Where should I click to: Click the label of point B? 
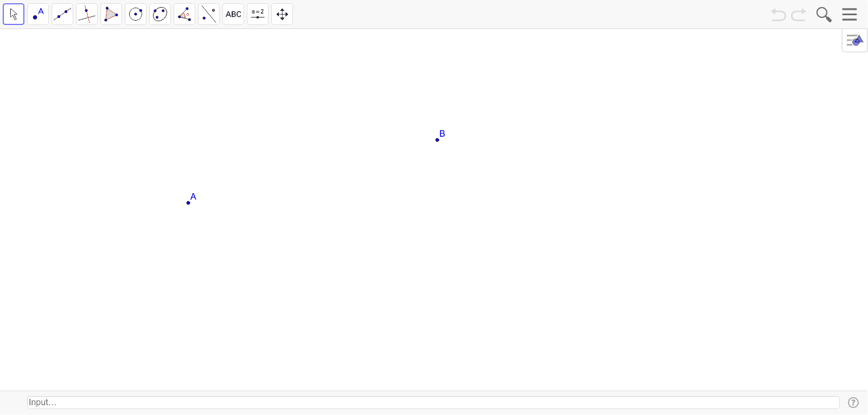coord(442,133)
